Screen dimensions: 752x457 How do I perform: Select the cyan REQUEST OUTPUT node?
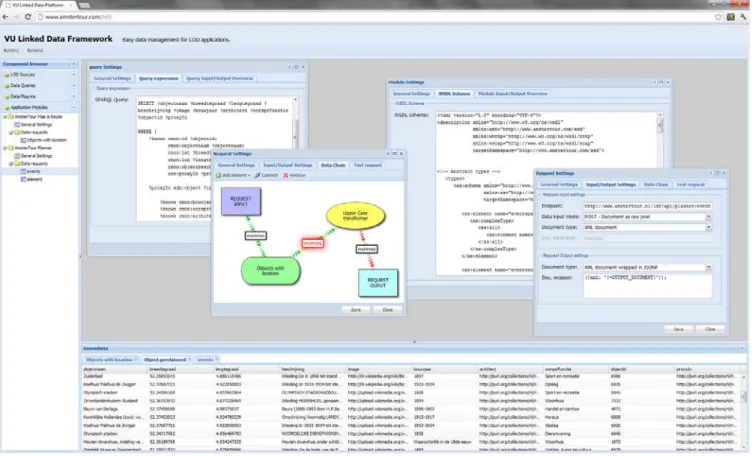click(x=378, y=282)
